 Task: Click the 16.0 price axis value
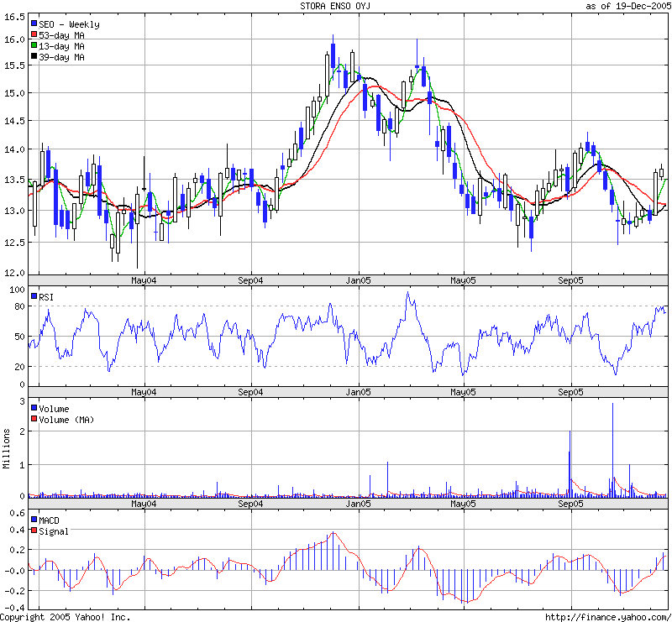[13, 39]
